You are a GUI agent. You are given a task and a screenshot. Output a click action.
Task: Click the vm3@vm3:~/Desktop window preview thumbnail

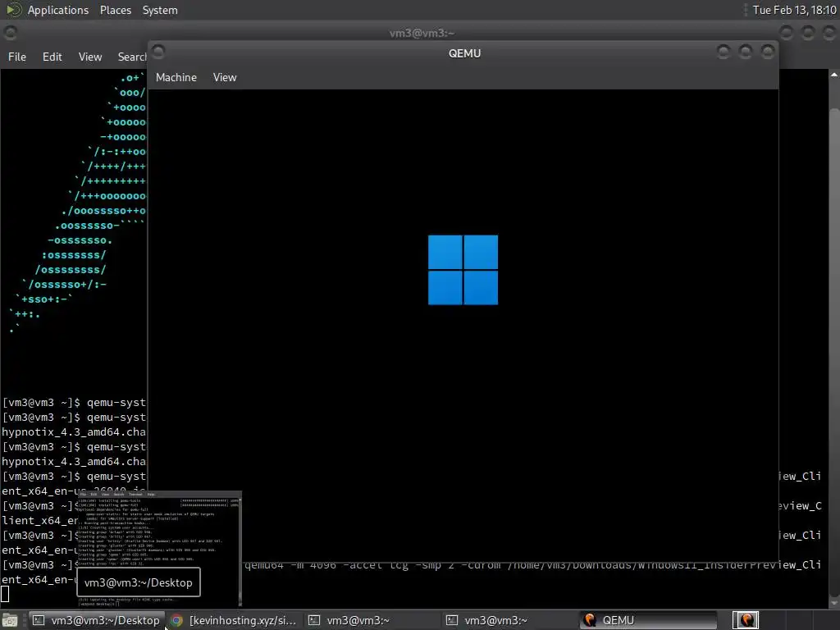click(160, 549)
